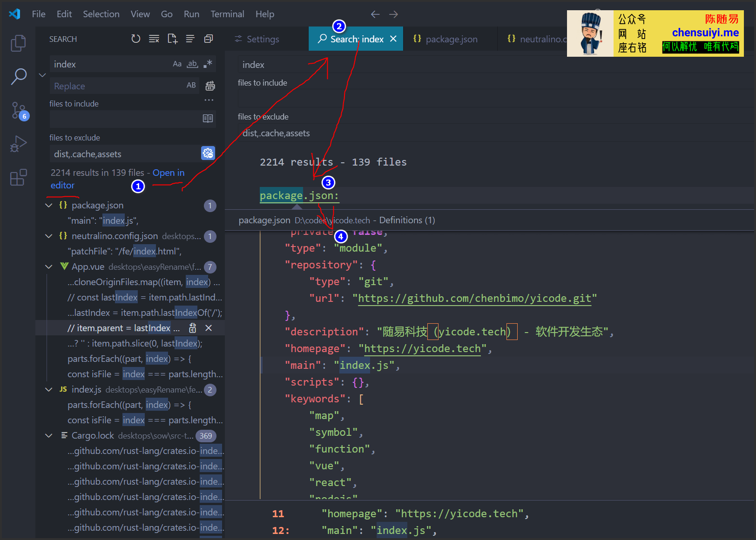Click the Replace input field
The width and height of the screenshot is (756, 540).
(x=116, y=86)
